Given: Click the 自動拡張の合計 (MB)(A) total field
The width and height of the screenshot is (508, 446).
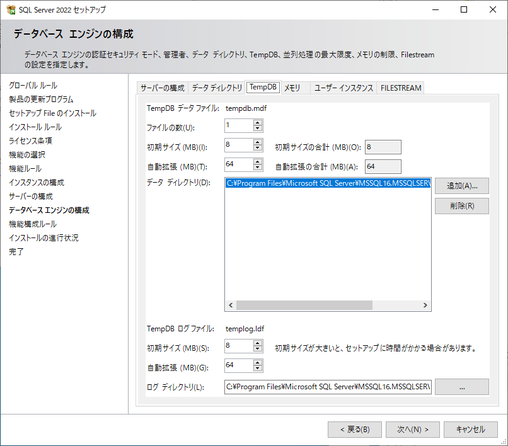Looking at the screenshot, I should pyautogui.click(x=383, y=166).
